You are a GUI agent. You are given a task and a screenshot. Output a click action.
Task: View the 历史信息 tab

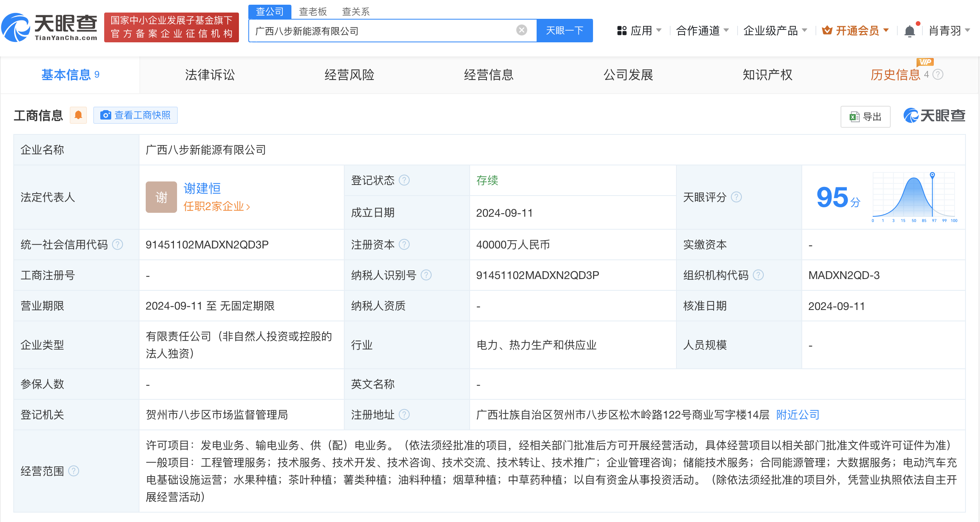(x=895, y=75)
